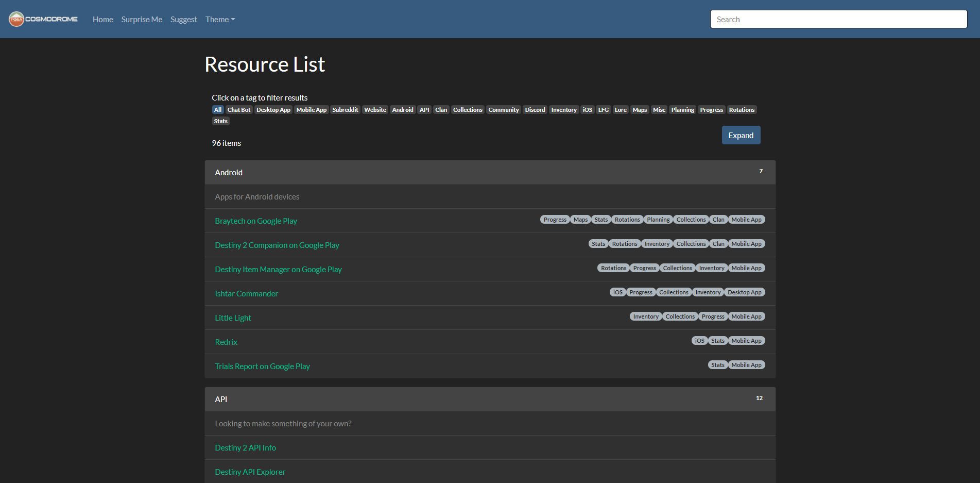Screen dimensions: 980x483
Task: Click into the Search field
Action: click(x=838, y=20)
